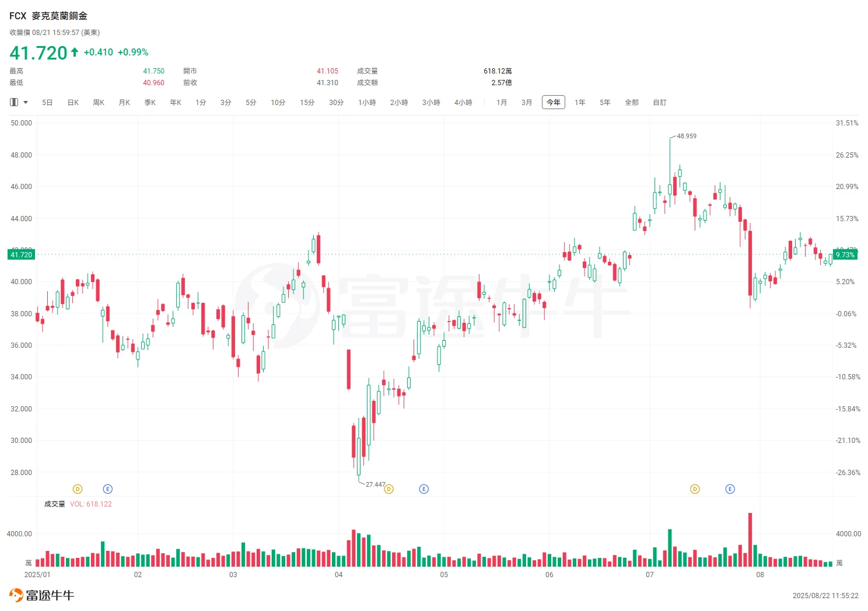This screenshot has width=868, height=611.
Task: Click the green 9.73% axis tag
Action: 845,254
